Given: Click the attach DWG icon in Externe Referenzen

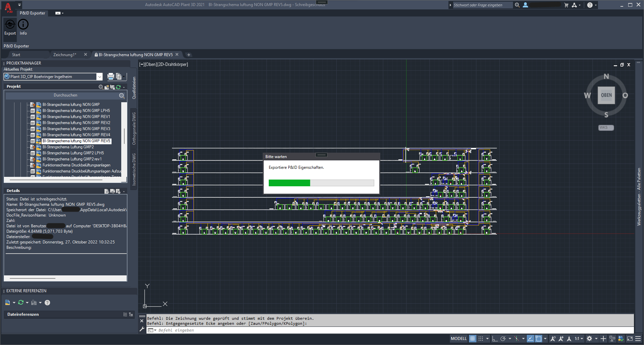Looking at the screenshot, I should [x=7, y=303].
